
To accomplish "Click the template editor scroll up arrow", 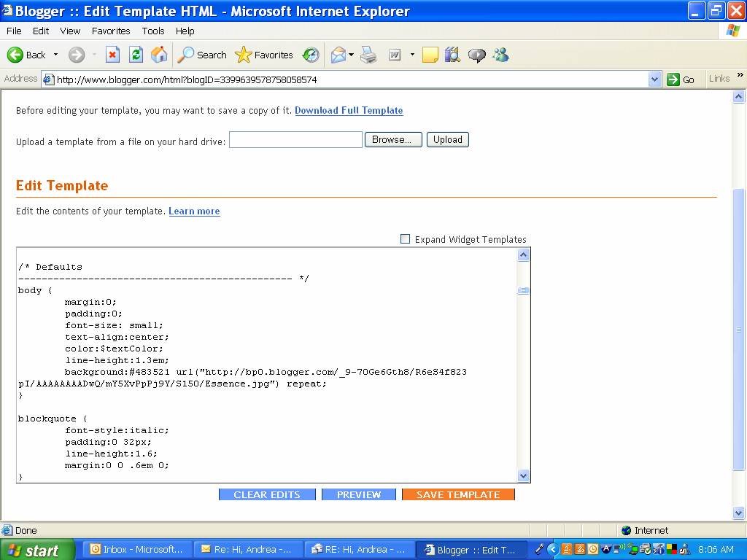I will tap(523, 255).
